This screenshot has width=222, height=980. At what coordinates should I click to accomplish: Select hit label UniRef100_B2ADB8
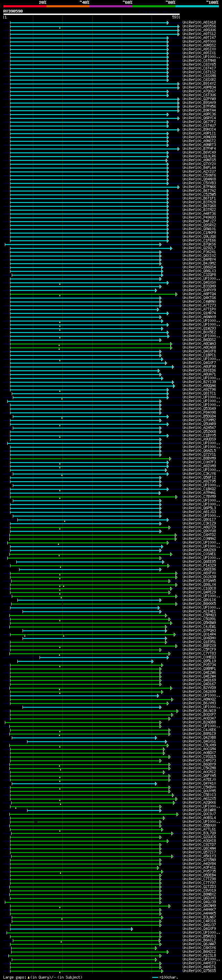coord(199,722)
